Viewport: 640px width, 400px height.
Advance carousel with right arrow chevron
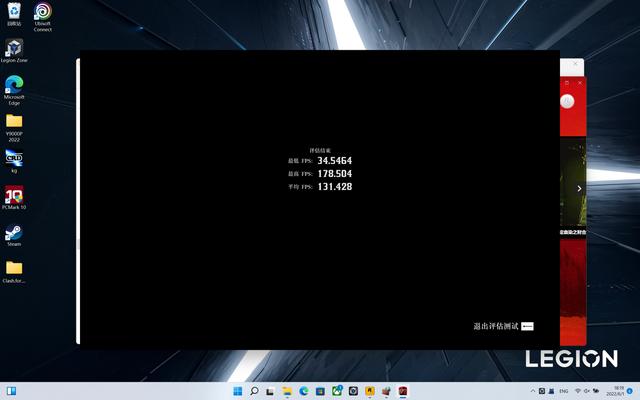coord(579,188)
